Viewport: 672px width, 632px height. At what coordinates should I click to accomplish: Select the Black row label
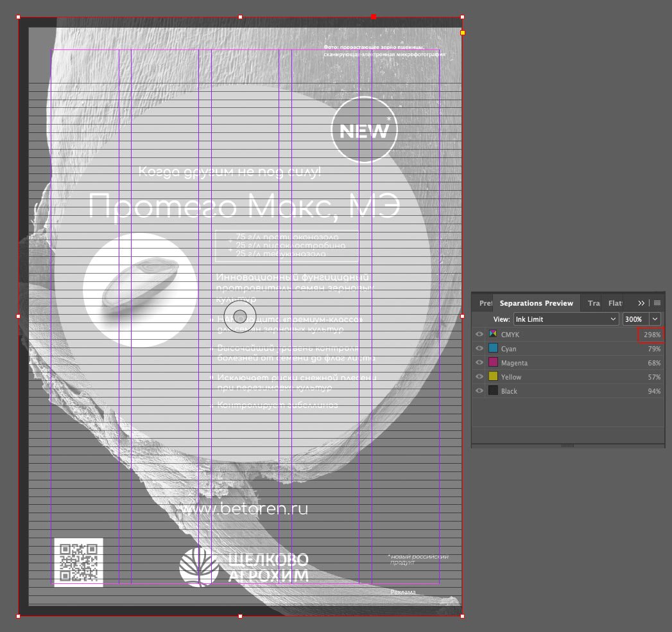click(509, 391)
